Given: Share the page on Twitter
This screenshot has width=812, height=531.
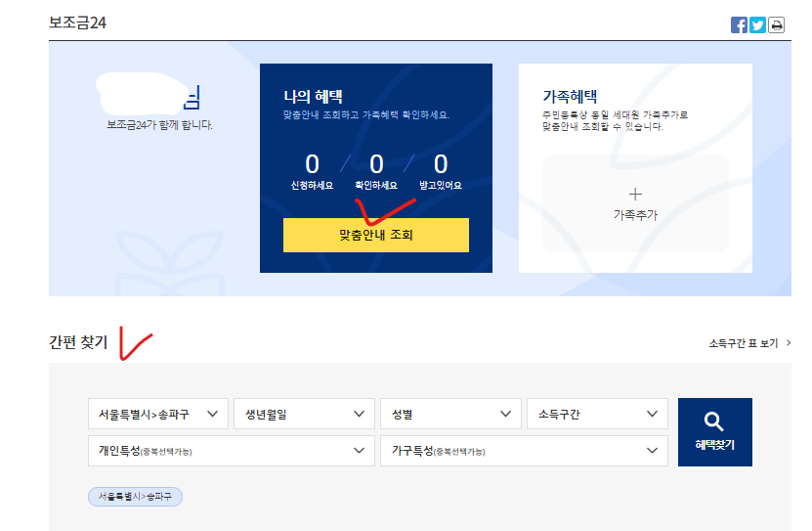Looking at the screenshot, I should point(757,24).
